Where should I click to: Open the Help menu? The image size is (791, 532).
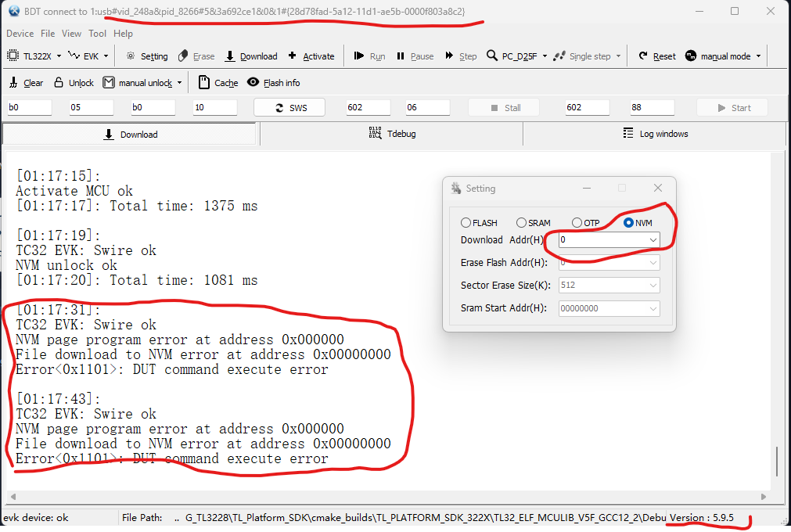123,34
